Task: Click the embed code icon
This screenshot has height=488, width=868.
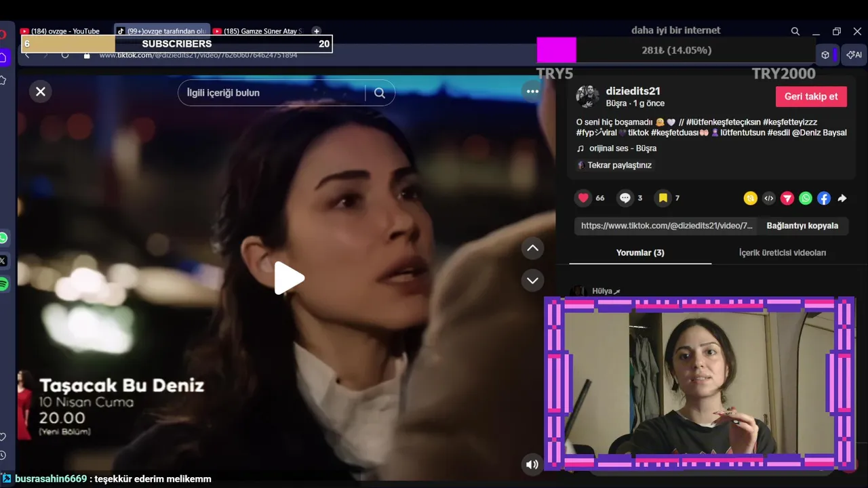Action: tap(768, 199)
